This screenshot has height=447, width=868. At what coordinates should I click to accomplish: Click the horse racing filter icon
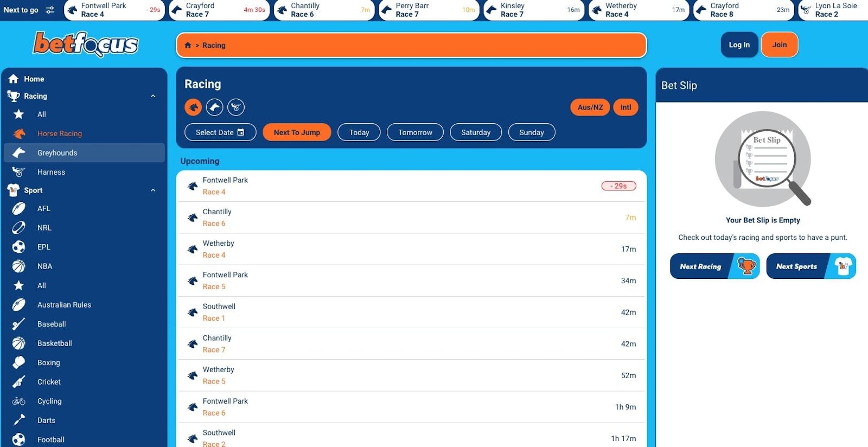tap(193, 107)
